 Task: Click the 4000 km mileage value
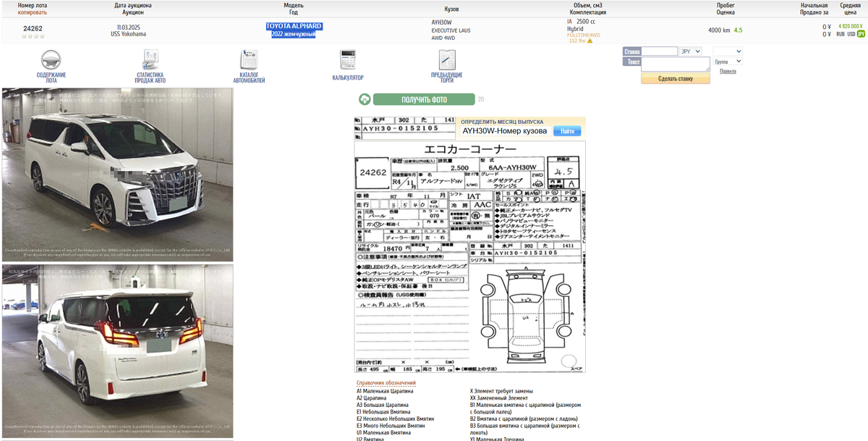719,30
